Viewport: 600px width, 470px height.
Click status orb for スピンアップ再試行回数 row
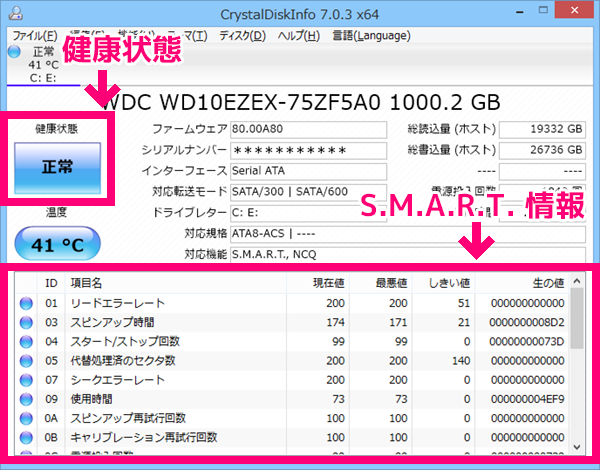click(26, 418)
